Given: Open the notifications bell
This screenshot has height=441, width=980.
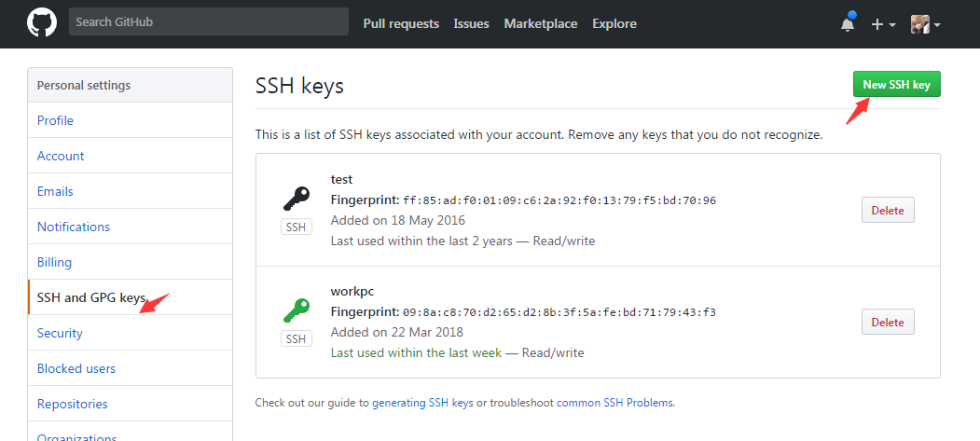Looking at the screenshot, I should pyautogui.click(x=848, y=24).
